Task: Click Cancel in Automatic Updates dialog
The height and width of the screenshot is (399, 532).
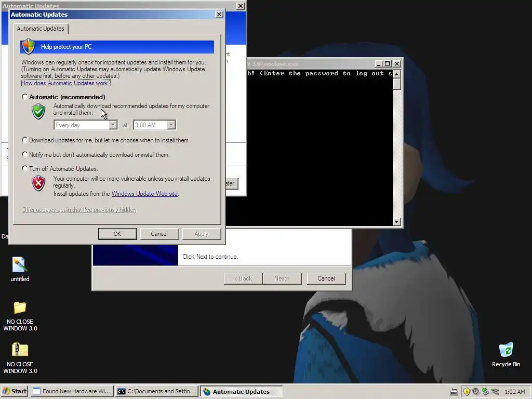Action: point(159,234)
